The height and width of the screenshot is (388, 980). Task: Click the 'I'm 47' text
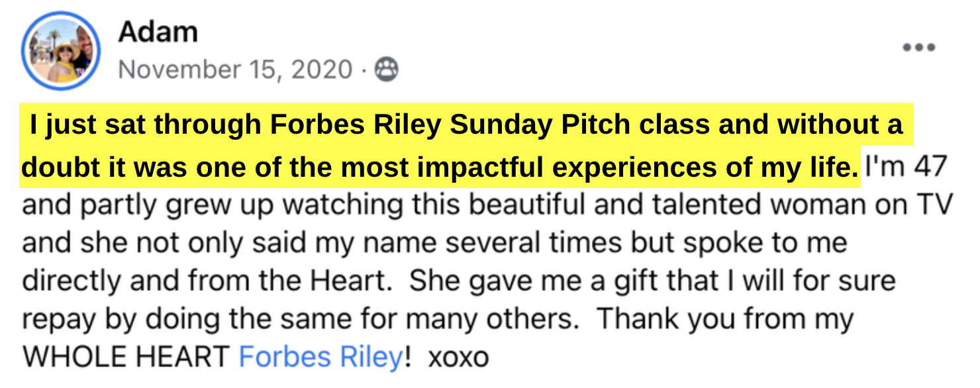pos(906,168)
